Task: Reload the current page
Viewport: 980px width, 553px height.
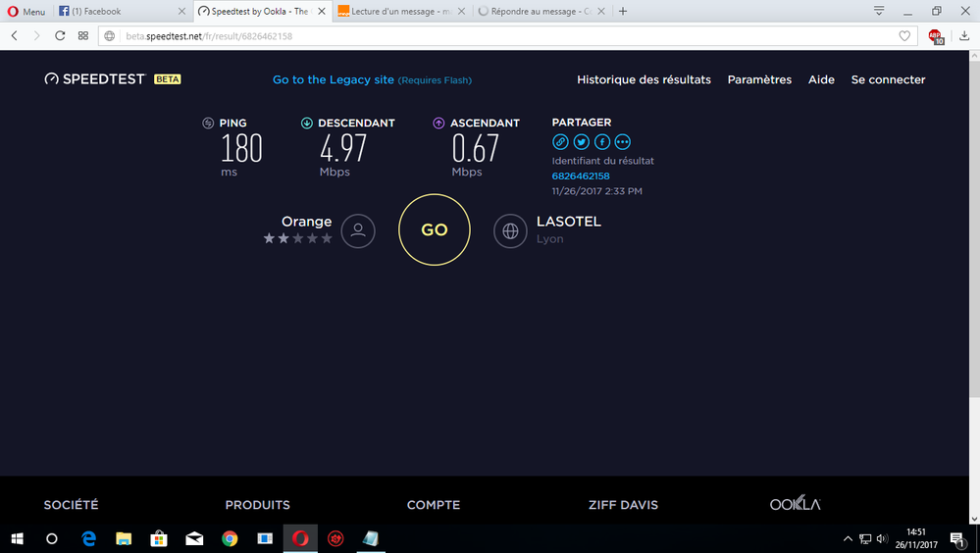Action: click(x=60, y=35)
